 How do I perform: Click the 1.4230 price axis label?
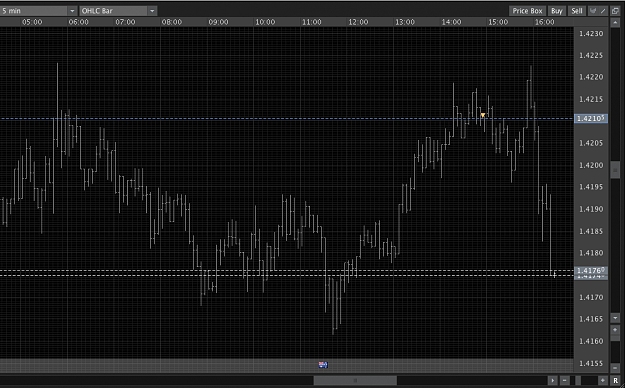click(591, 33)
